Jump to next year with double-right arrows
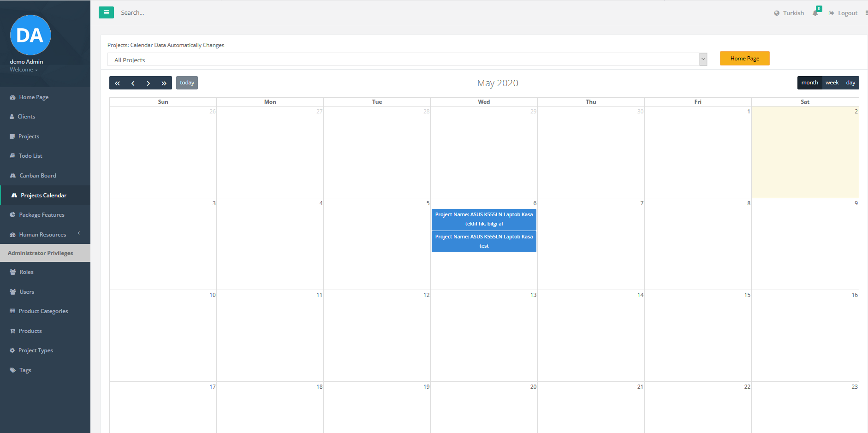 [164, 83]
